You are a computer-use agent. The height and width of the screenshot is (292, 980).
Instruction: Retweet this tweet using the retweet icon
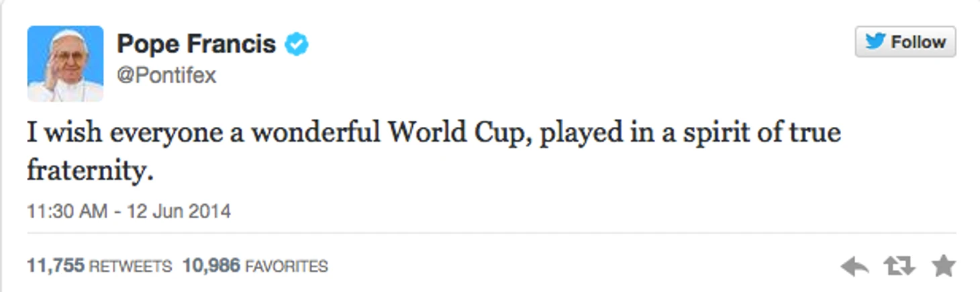(x=899, y=266)
